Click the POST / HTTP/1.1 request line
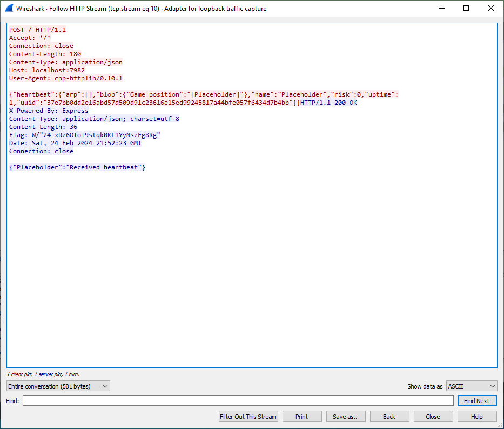This screenshot has height=429, width=504. pyautogui.click(x=38, y=30)
